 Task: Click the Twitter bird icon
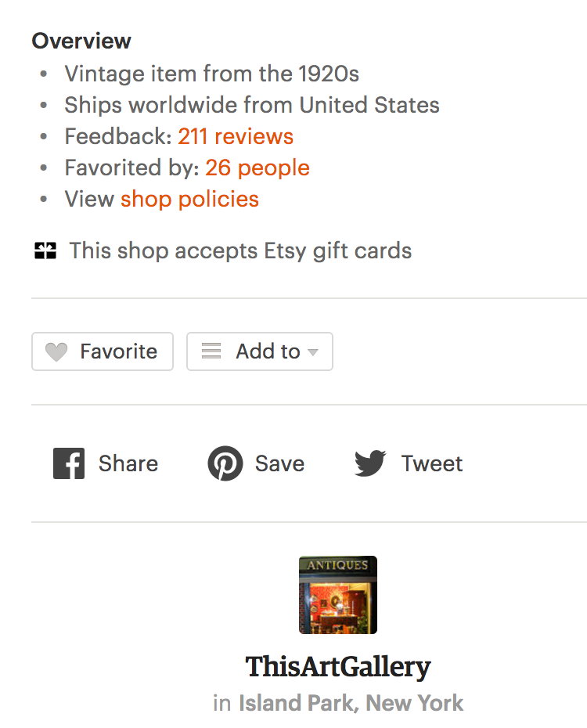(370, 463)
